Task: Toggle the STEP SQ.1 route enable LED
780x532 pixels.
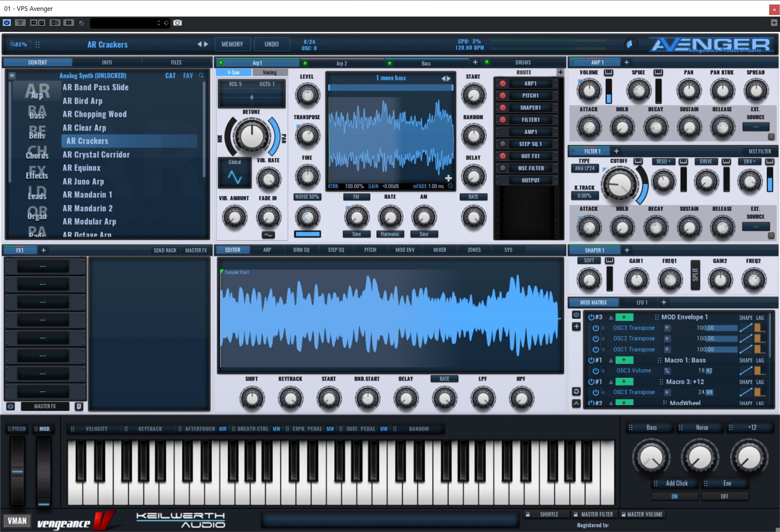Action: tap(503, 144)
